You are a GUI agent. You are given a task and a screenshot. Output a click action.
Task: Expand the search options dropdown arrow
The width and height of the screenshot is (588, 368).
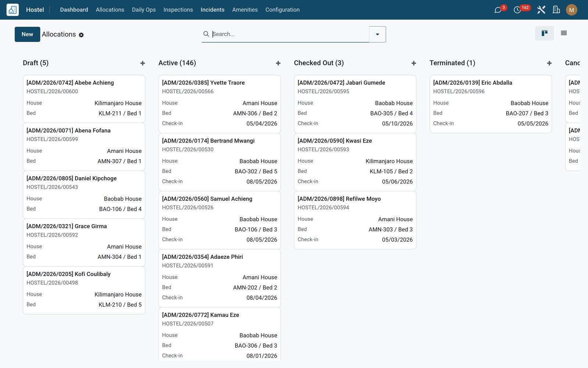(377, 34)
